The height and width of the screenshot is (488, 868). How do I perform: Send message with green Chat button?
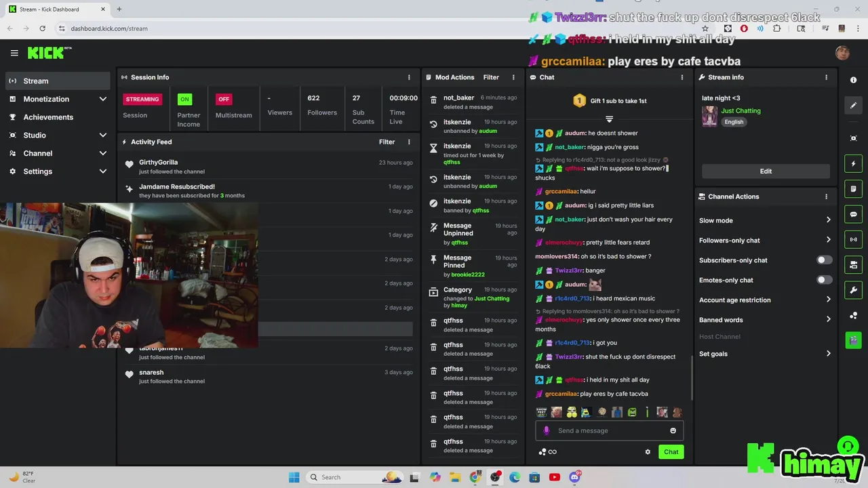click(671, 452)
